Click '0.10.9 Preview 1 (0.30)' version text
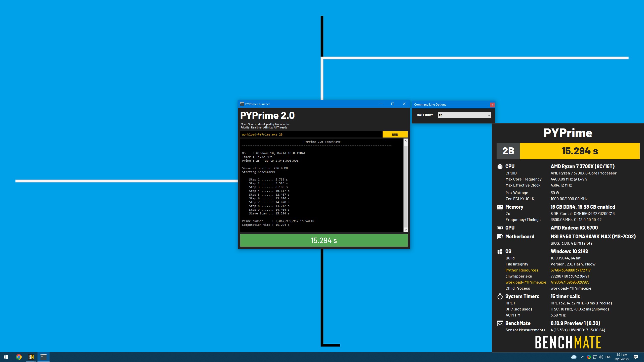644x362 pixels. (575, 323)
